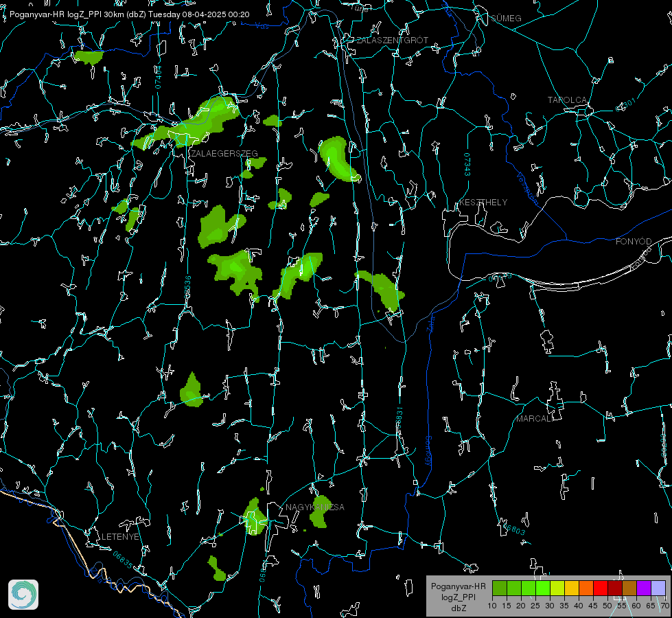Click the 35 dBZ yellow swatch
672x618 pixels.
(572, 588)
